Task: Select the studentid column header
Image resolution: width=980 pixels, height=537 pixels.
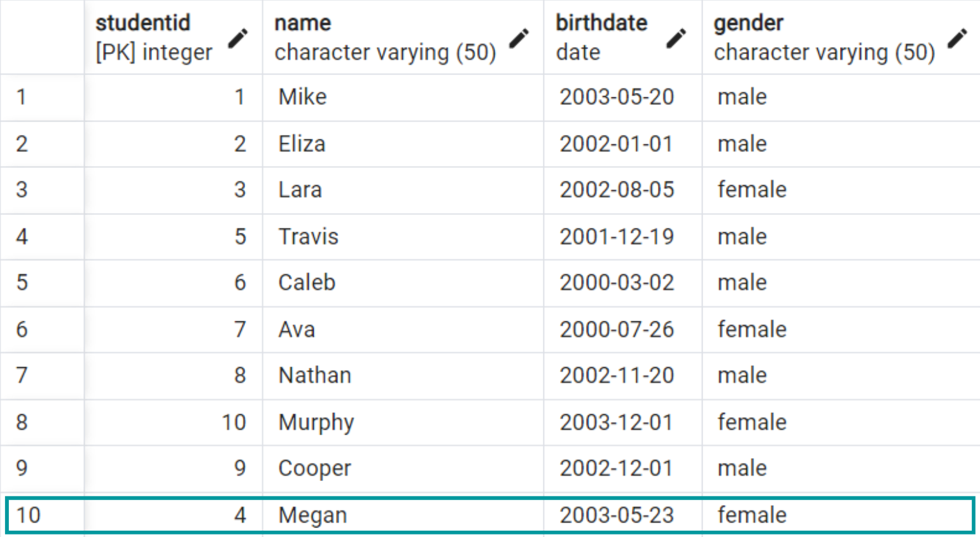Action: coord(153,37)
